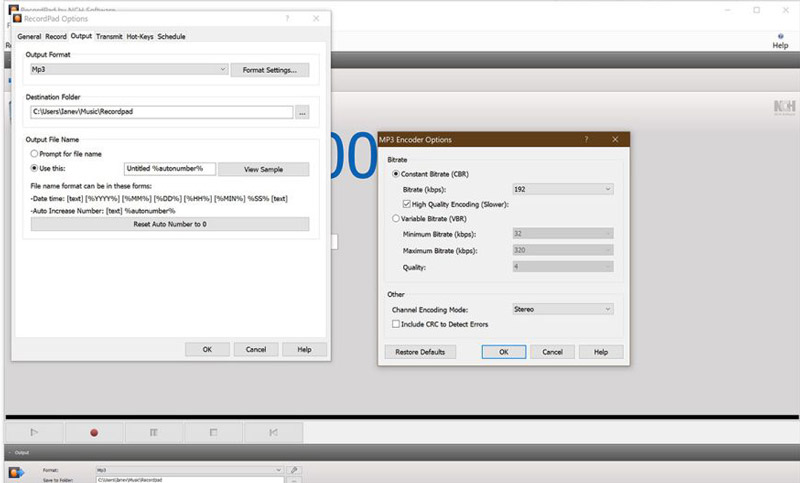Click Help in the MP3 Encoder Options dialog
This screenshot has height=483, width=800.
point(601,352)
